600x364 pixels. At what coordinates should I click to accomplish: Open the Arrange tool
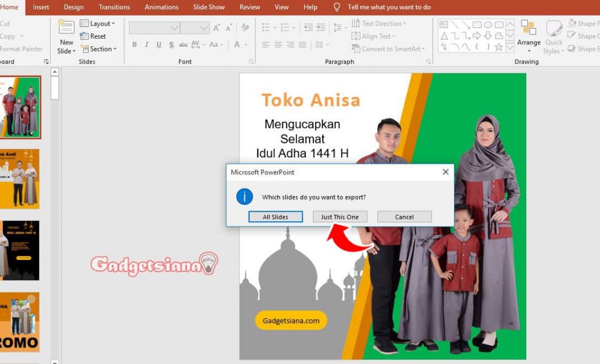529,34
